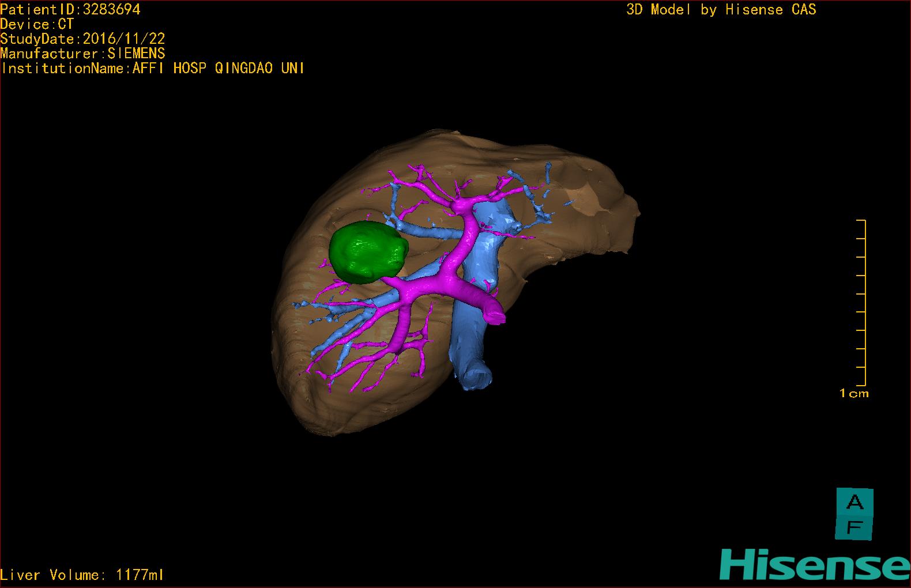Click the 1cm scale ruler label
The width and height of the screenshot is (911, 588).
[x=854, y=394]
